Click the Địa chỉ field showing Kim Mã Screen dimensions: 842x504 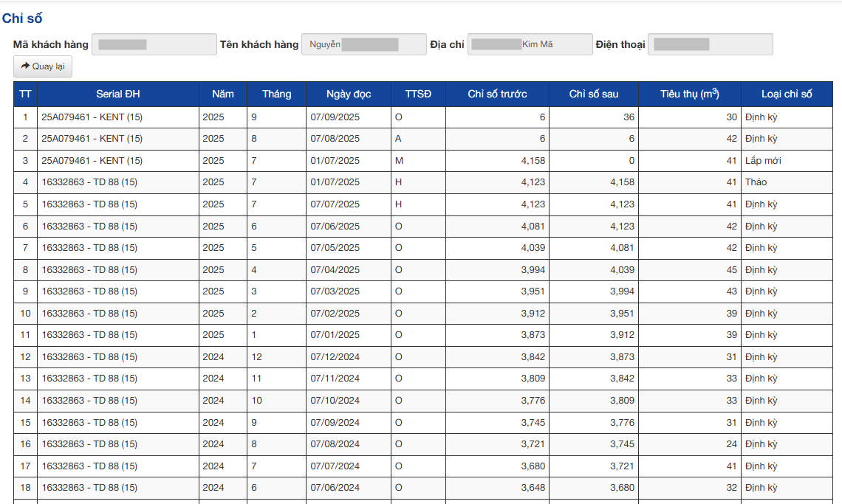tap(530, 44)
